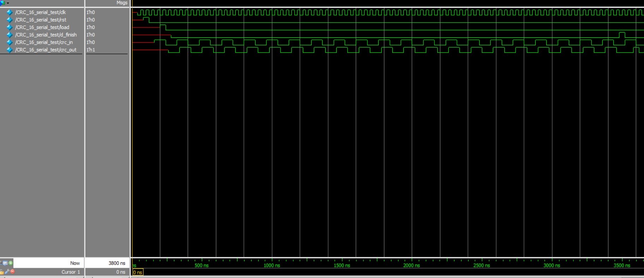Select the /CRC_16_serial_test/load signal name

(42, 27)
